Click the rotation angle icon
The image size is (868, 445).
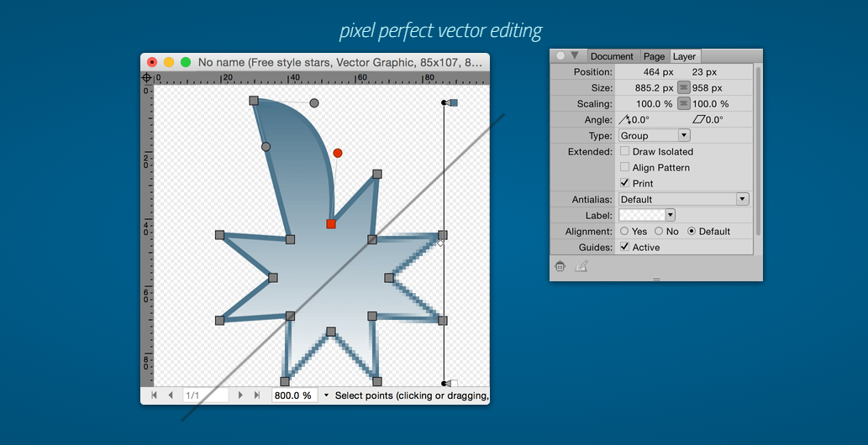tap(624, 119)
